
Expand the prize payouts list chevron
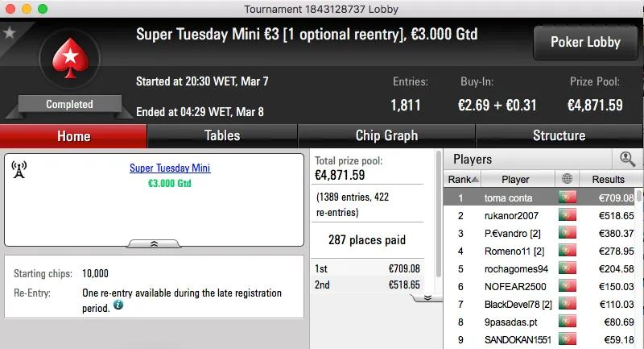coord(427,297)
